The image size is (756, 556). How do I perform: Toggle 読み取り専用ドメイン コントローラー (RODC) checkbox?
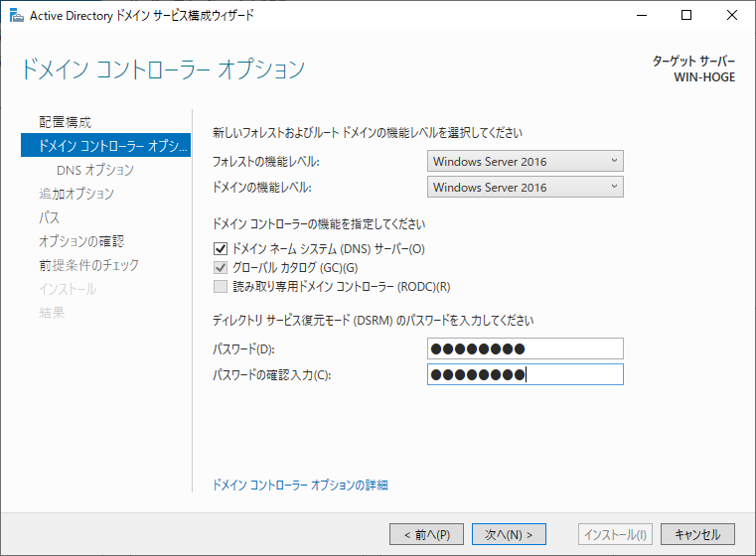pos(221,287)
